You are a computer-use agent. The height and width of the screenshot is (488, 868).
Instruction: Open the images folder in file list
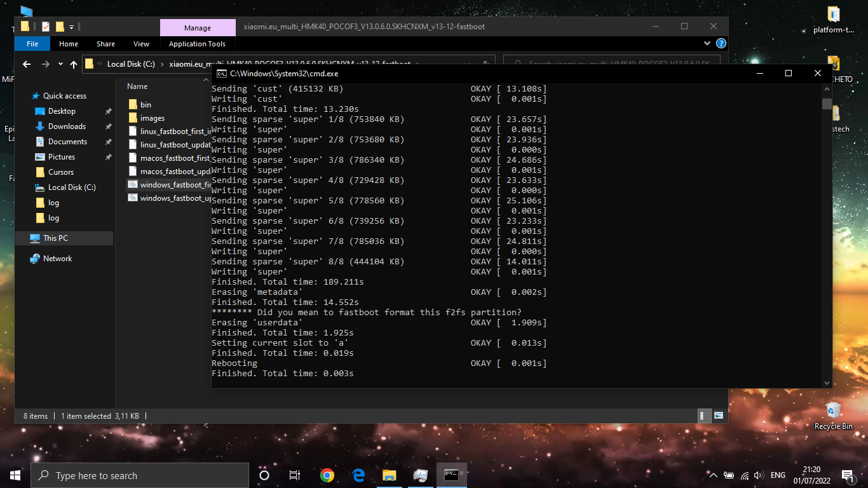point(152,118)
